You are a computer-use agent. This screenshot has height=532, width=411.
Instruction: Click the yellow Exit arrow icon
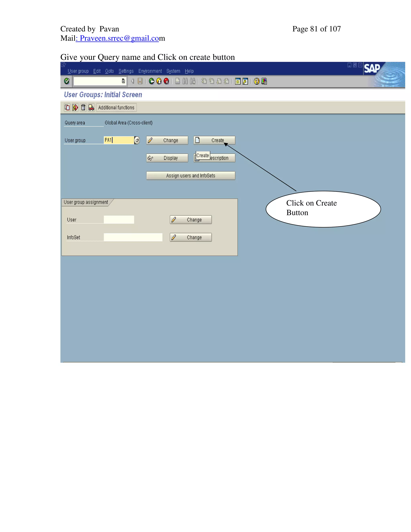(159, 81)
